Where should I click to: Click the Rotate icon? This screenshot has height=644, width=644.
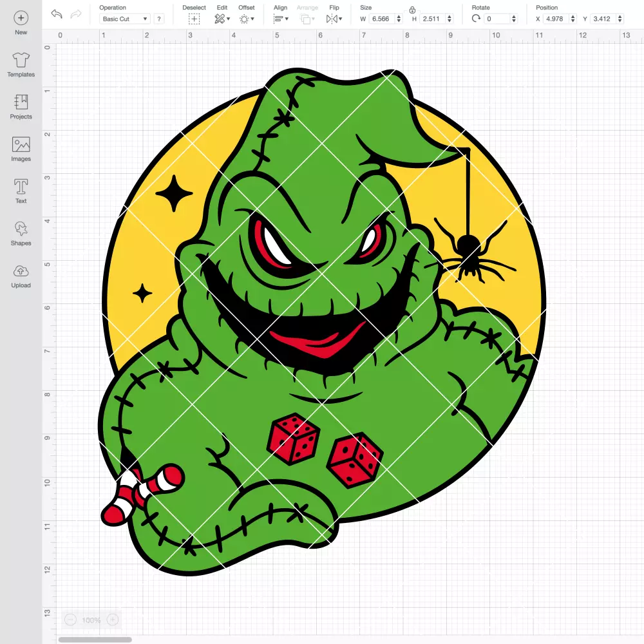476,19
